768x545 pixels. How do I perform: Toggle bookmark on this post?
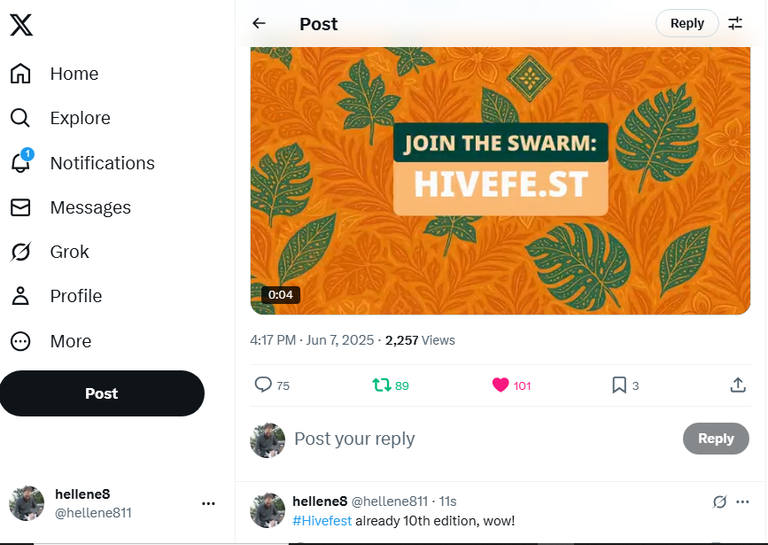click(619, 385)
